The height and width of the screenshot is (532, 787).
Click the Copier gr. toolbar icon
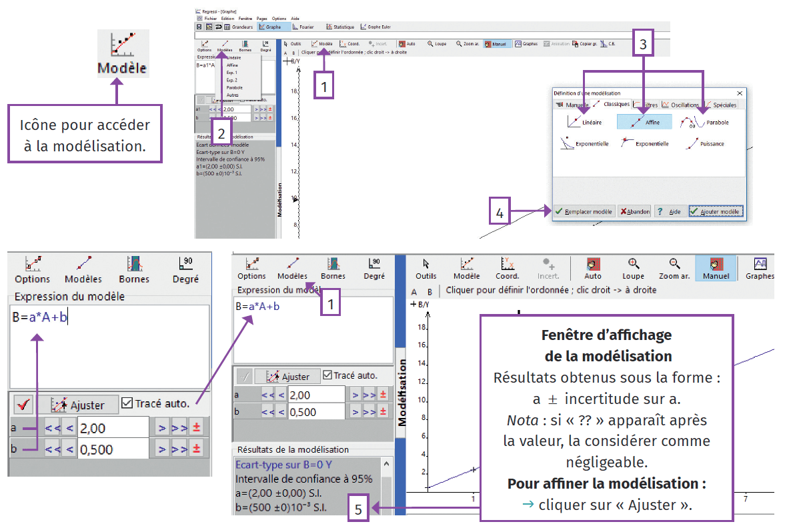[x=584, y=44]
